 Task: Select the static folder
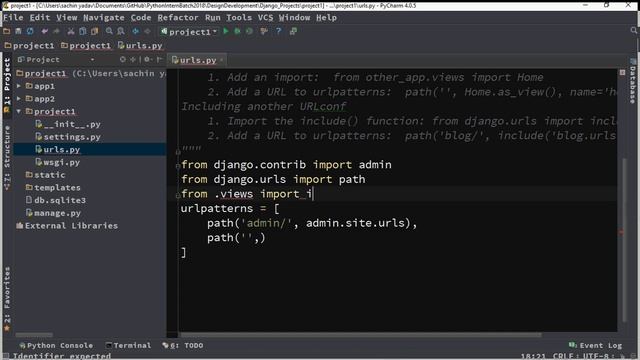click(x=45, y=175)
